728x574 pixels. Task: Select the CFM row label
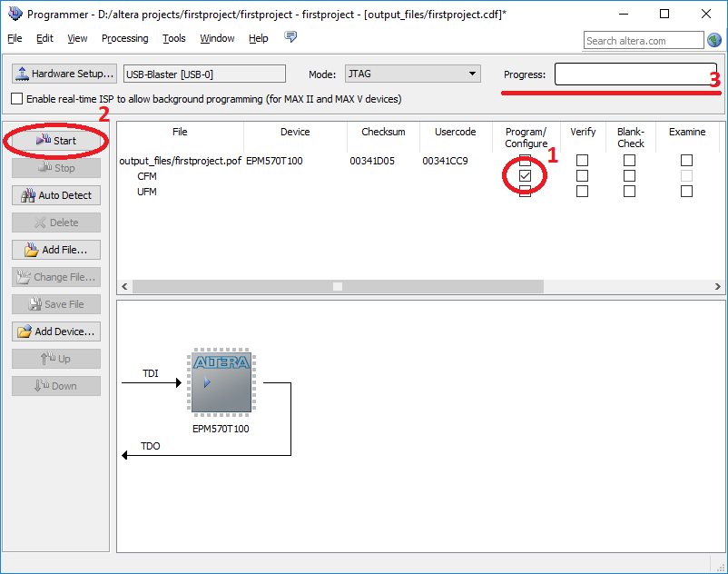pyautogui.click(x=147, y=176)
